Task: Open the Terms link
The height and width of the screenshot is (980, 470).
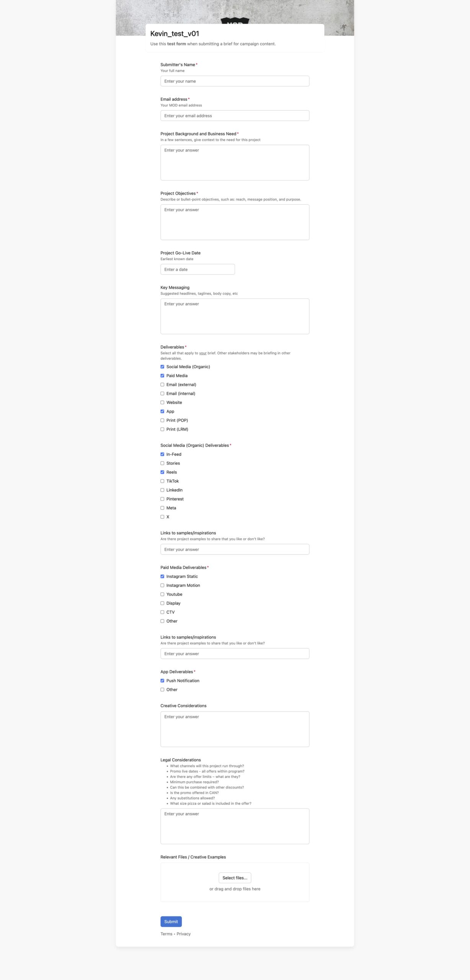Action: [166, 934]
